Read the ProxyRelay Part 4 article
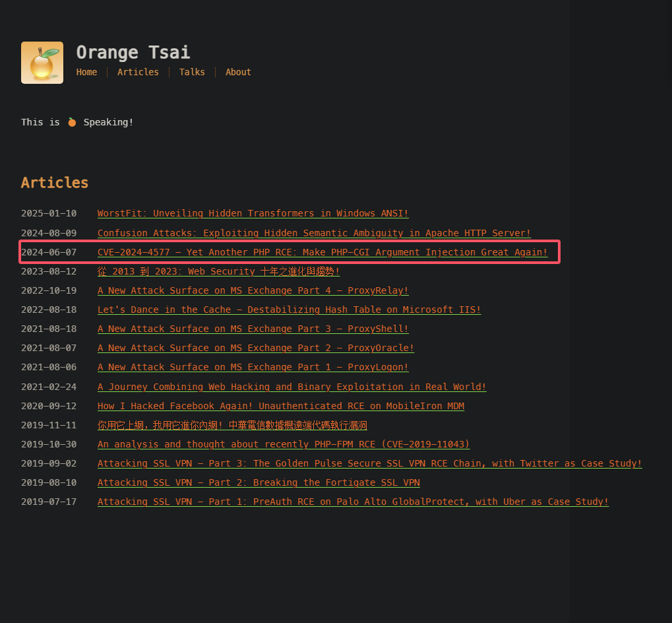Viewport: 672px width, 623px height. click(253, 290)
